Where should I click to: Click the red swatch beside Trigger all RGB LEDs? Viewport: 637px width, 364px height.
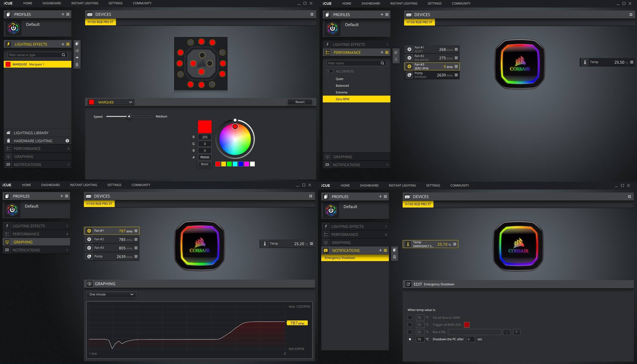[466, 325]
